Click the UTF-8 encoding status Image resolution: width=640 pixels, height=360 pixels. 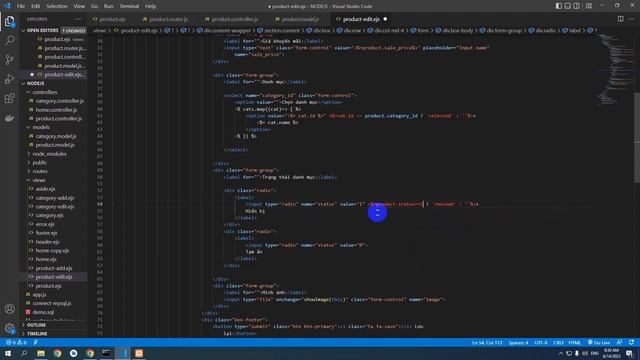coord(541,342)
